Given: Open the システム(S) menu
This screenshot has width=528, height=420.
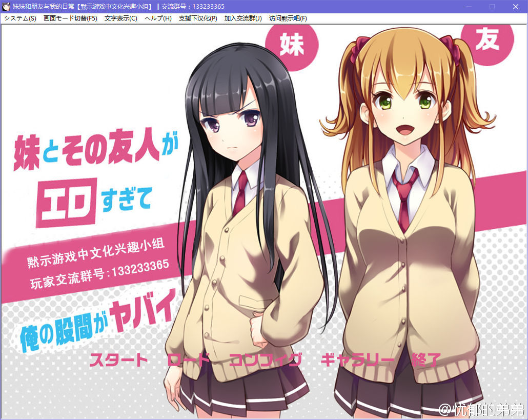Looking at the screenshot, I should tap(21, 18).
